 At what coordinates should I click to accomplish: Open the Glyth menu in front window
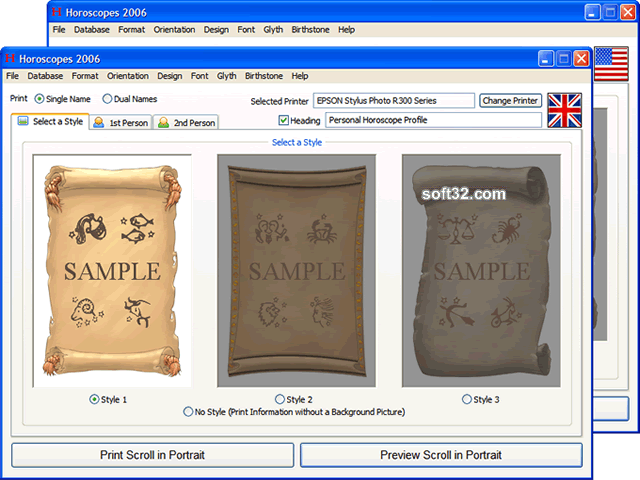click(227, 76)
